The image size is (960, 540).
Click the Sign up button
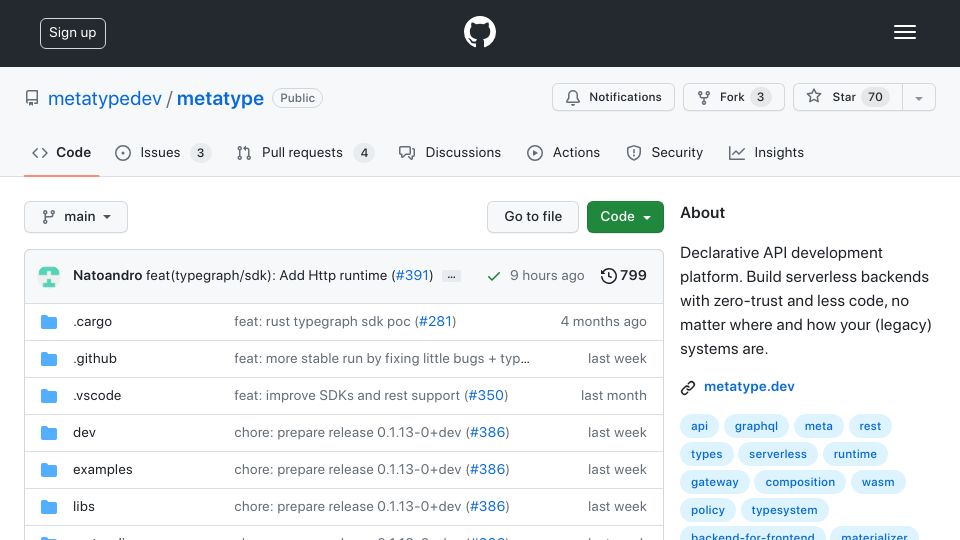pos(73,33)
